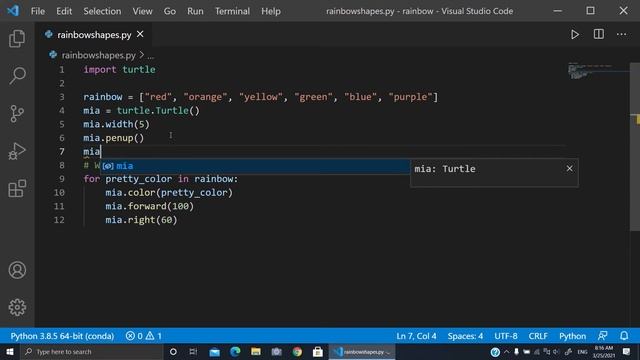Change the Spaces: 4 indentation setting
Screen dimensions: 640x360
coord(465,336)
